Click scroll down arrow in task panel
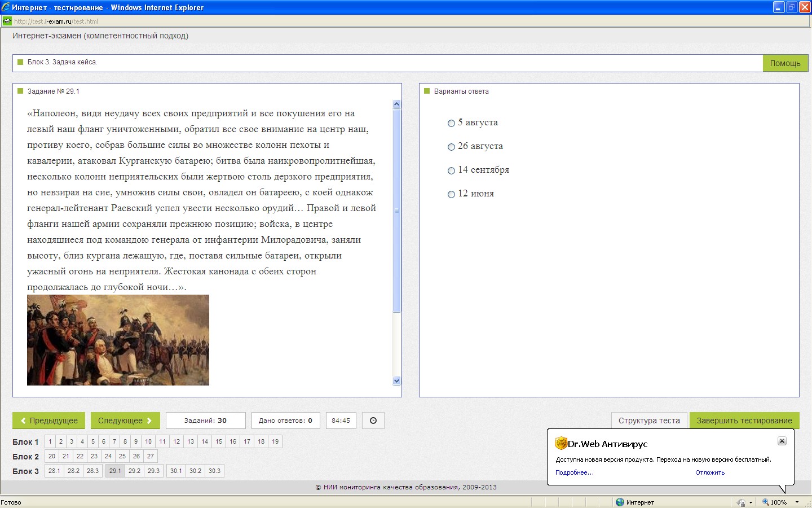The width and height of the screenshot is (812, 508). (x=396, y=380)
